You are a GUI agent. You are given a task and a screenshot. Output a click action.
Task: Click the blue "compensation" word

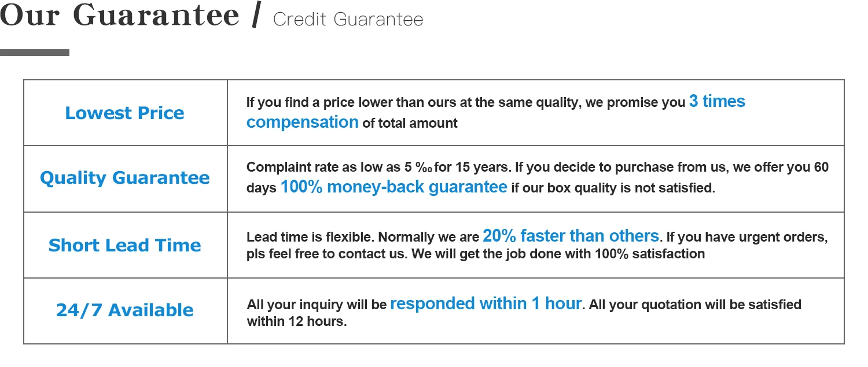pyautogui.click(x=302, y=123)
